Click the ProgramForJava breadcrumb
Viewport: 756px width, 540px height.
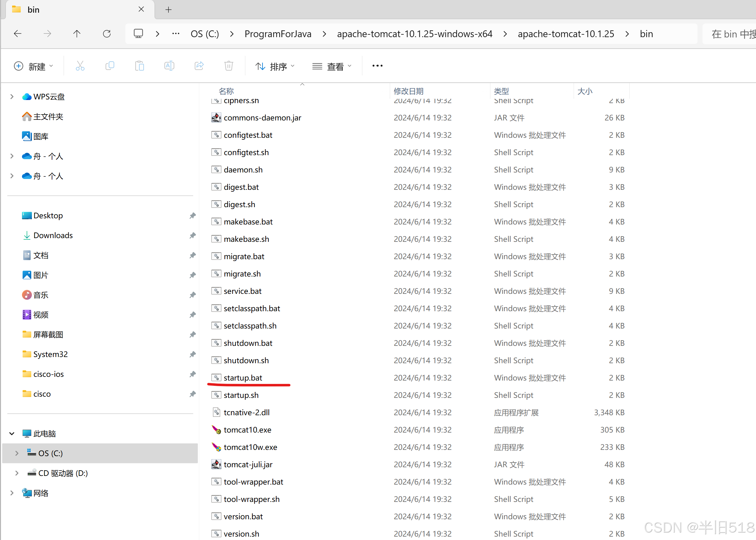278,33
